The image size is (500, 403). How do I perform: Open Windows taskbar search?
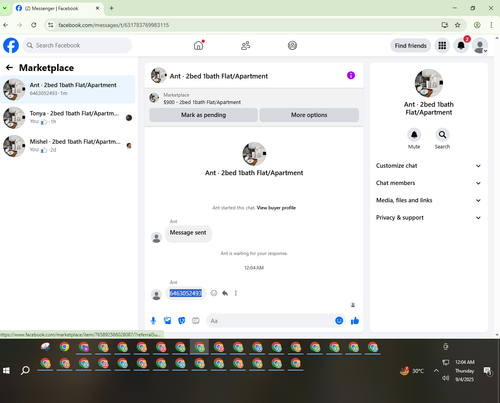25,370
